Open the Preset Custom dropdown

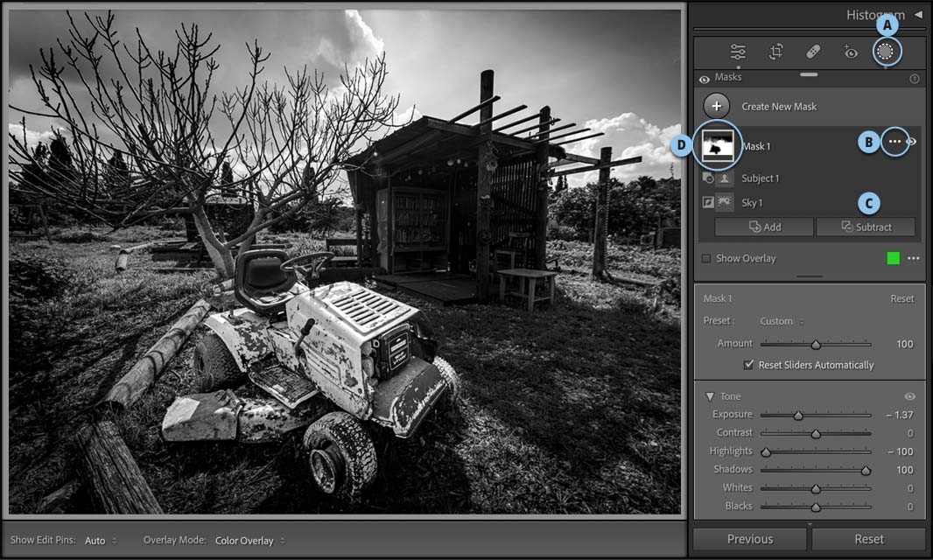coord(782,321)
